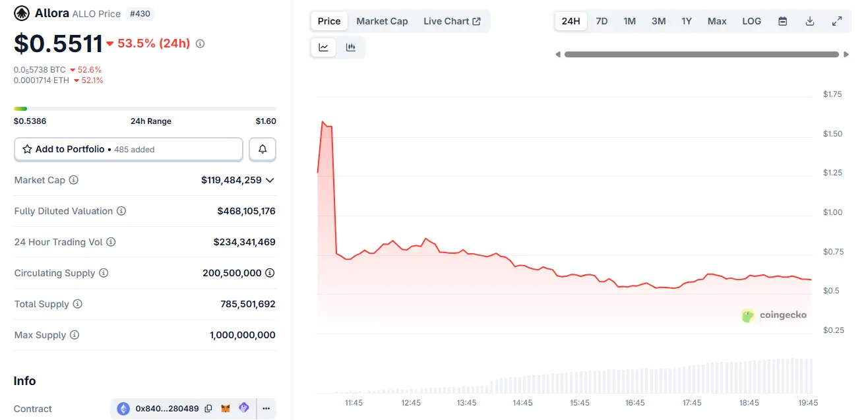Screen dimensions: 868x420
Task: Switch to candlestick chart view
Action: (x=350, y=47)
